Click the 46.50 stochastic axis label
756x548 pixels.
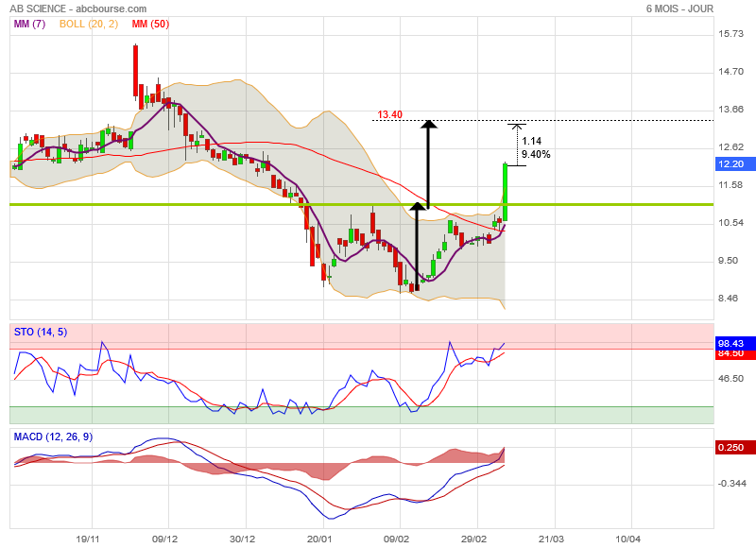click(x=730, y=379)
